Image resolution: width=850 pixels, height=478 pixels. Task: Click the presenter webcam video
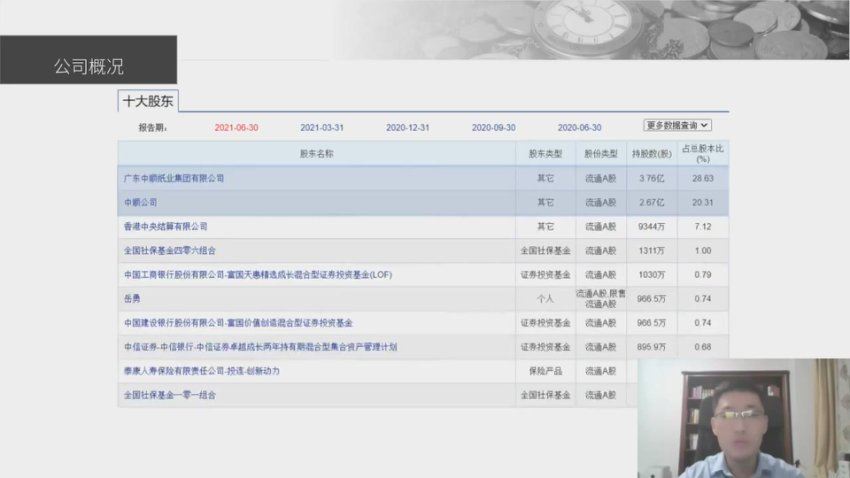(744, 418)
